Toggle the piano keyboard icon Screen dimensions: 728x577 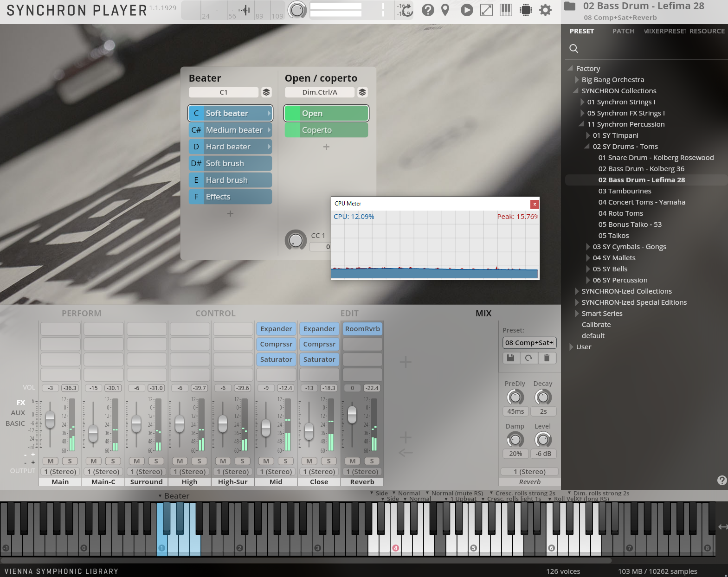(x=506, y=10)
